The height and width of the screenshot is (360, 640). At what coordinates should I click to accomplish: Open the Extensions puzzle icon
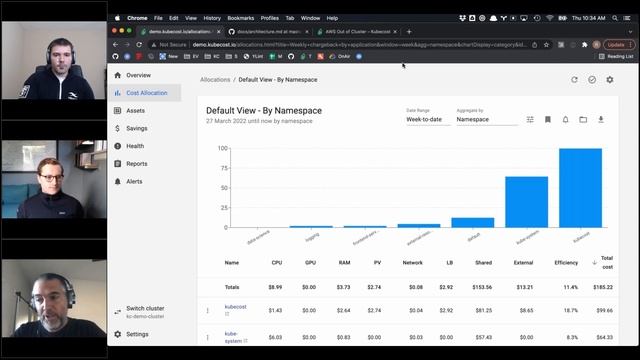[584, 45]
